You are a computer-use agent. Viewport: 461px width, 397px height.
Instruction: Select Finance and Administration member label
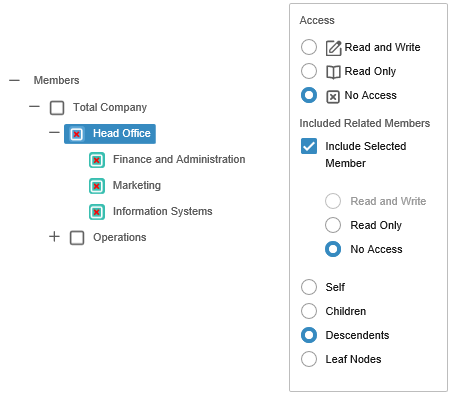point(179,159)
